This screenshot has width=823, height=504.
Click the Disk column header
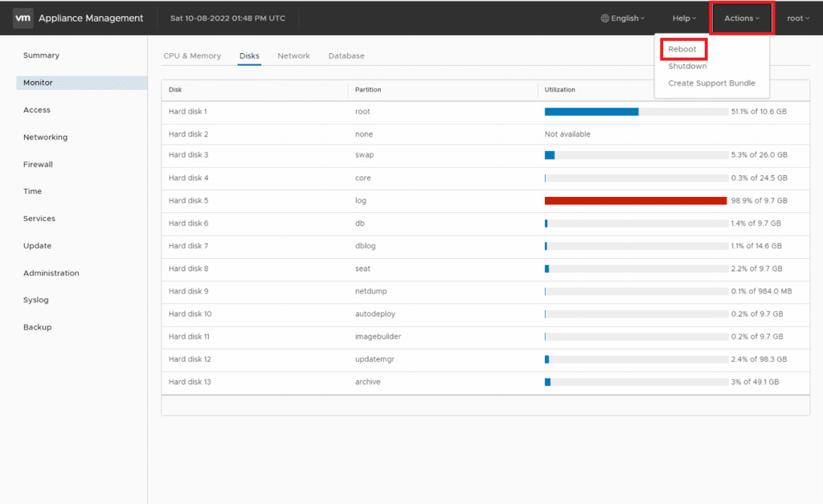pyautogui.click(x=175, y=90)
